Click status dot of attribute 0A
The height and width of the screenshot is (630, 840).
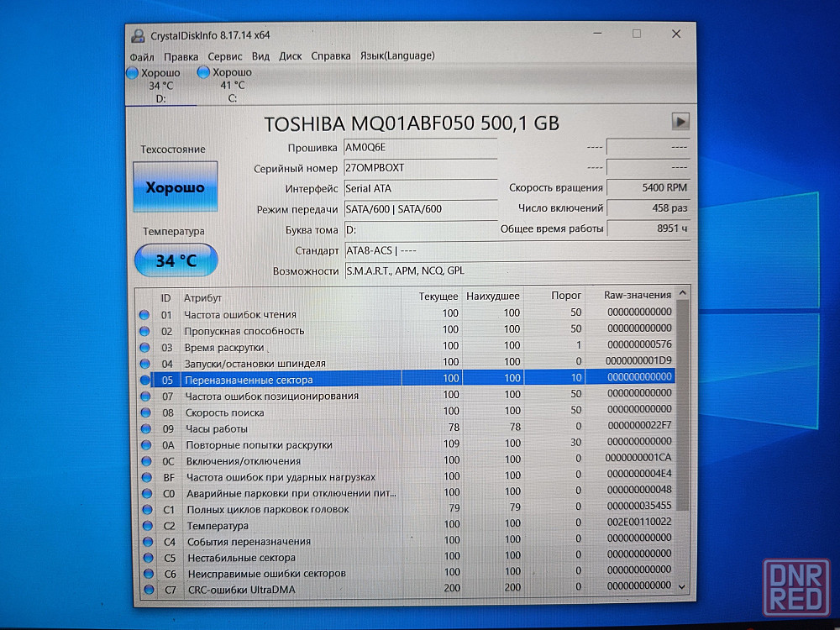146,444
